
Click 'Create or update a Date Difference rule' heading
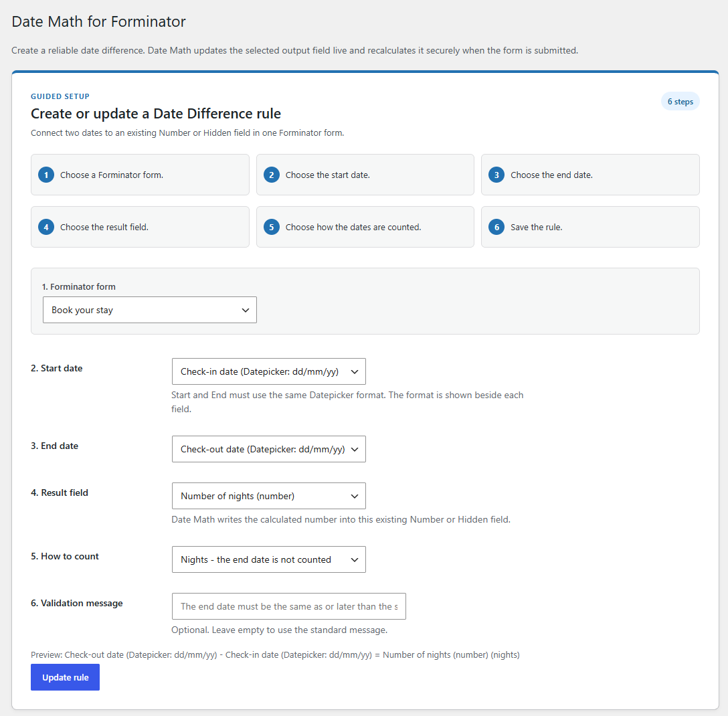tap(155, 114)
